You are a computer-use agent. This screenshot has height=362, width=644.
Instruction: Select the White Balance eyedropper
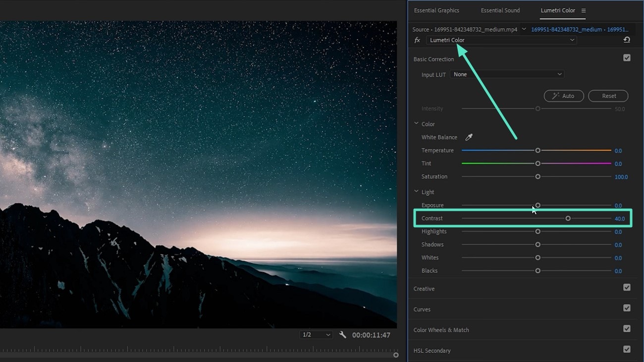pyautogui.click(x=469, y=137)
